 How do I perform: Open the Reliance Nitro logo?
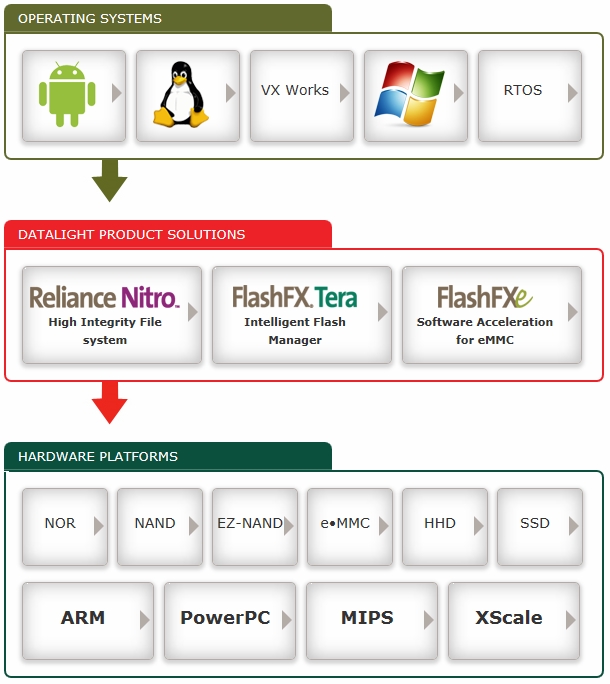[x=105, y=298]
